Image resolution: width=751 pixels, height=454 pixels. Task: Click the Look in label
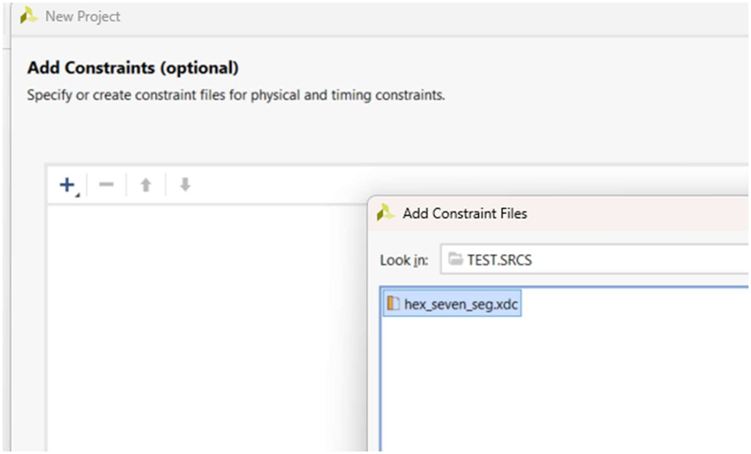coord(404,260)
